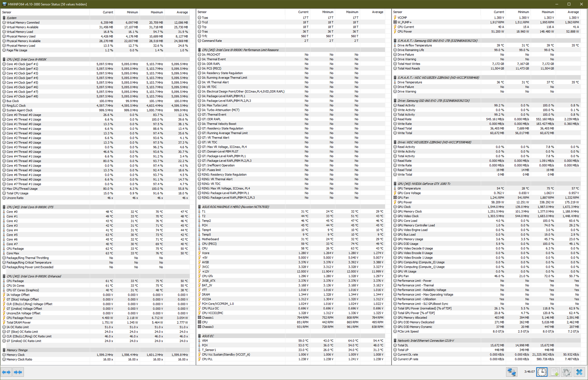Close sensors with the blue X button
This screenshot has height=380, width=588.
(579, 372)
